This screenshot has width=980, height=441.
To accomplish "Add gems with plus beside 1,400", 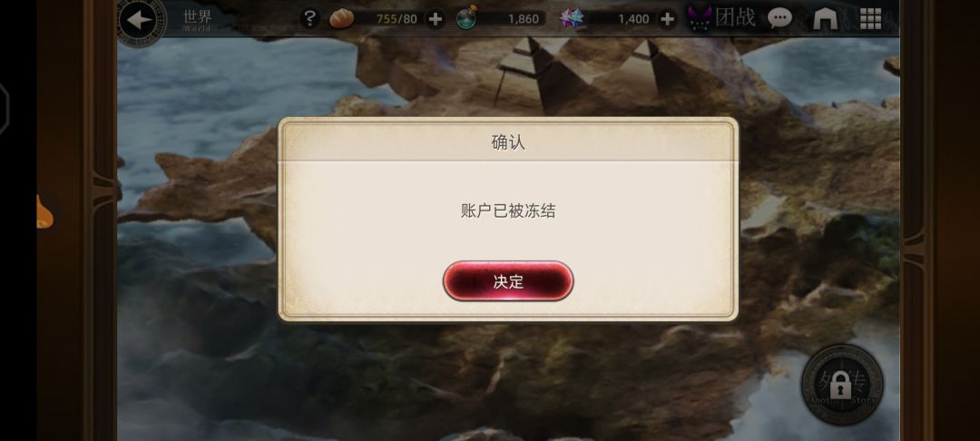I will [667, 19].
